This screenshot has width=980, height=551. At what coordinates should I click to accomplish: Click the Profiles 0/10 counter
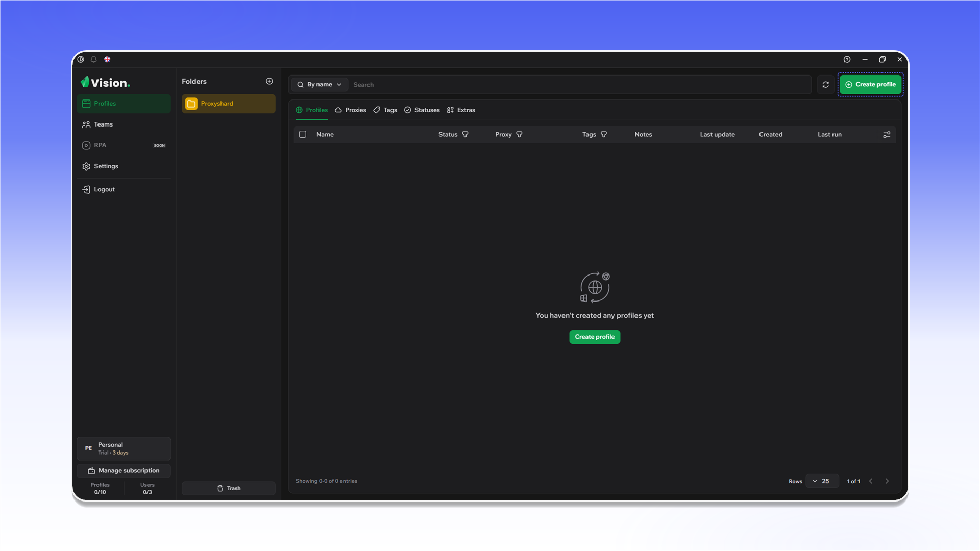[x=100, y=489]
